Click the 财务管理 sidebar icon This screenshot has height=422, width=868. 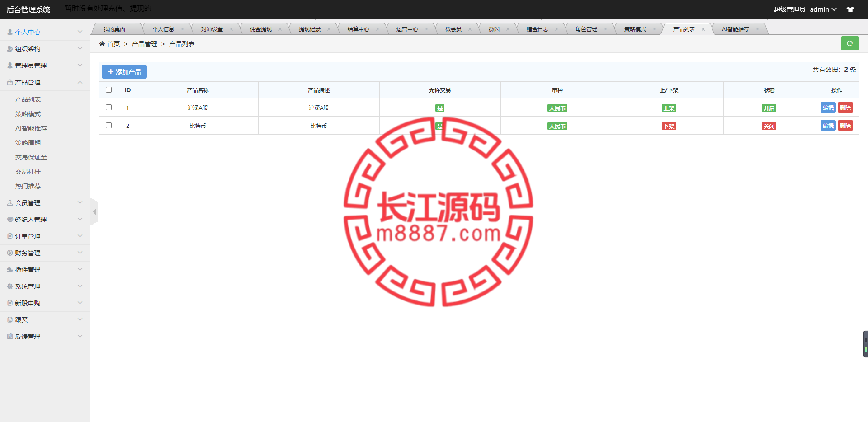[10, 253]
